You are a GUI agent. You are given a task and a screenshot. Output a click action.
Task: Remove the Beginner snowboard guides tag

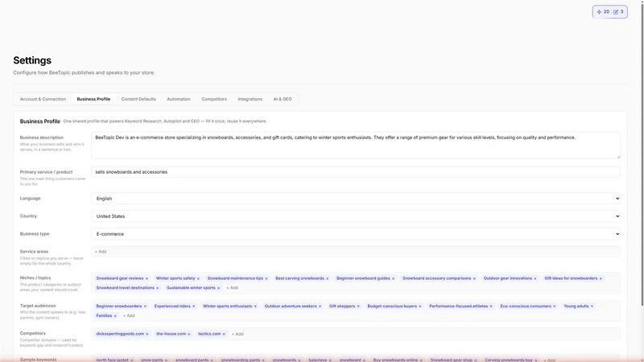[393, 278]
